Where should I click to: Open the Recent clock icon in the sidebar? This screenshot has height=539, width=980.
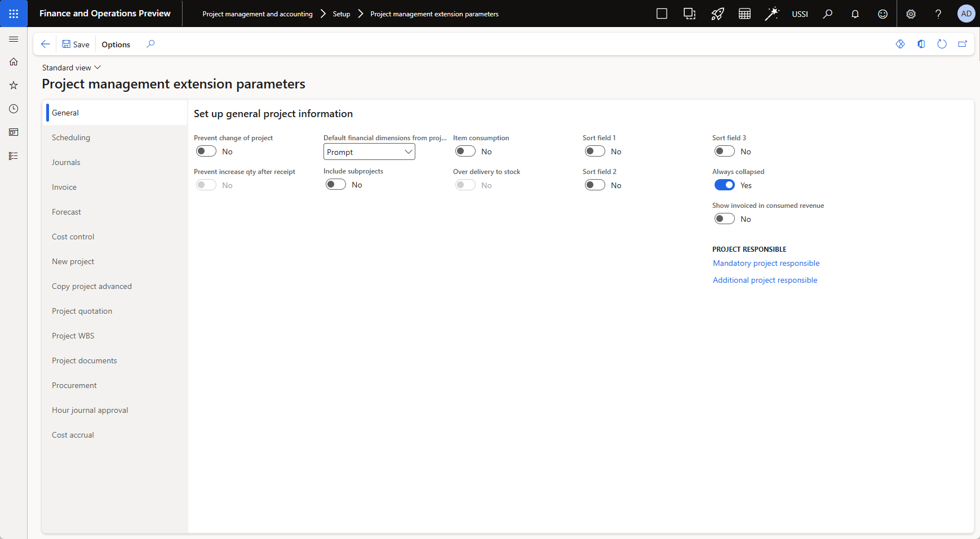coord(14,109)
